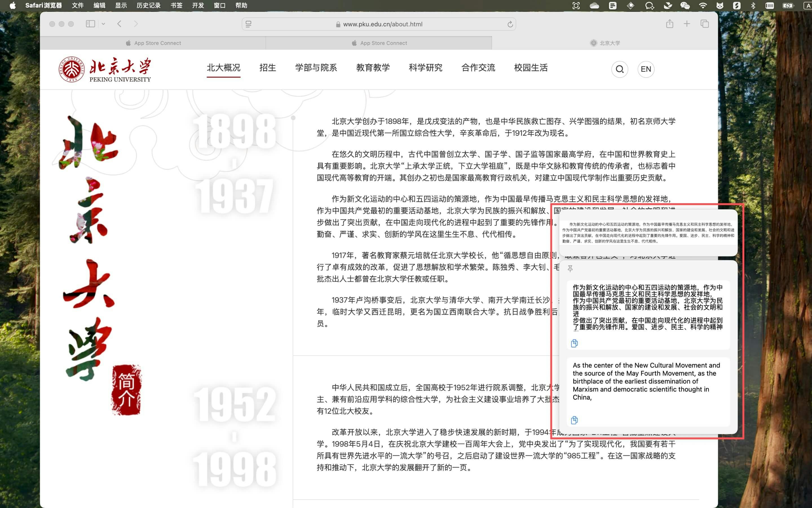
Task: Copy the English translation text
Action: click(574, 420)
